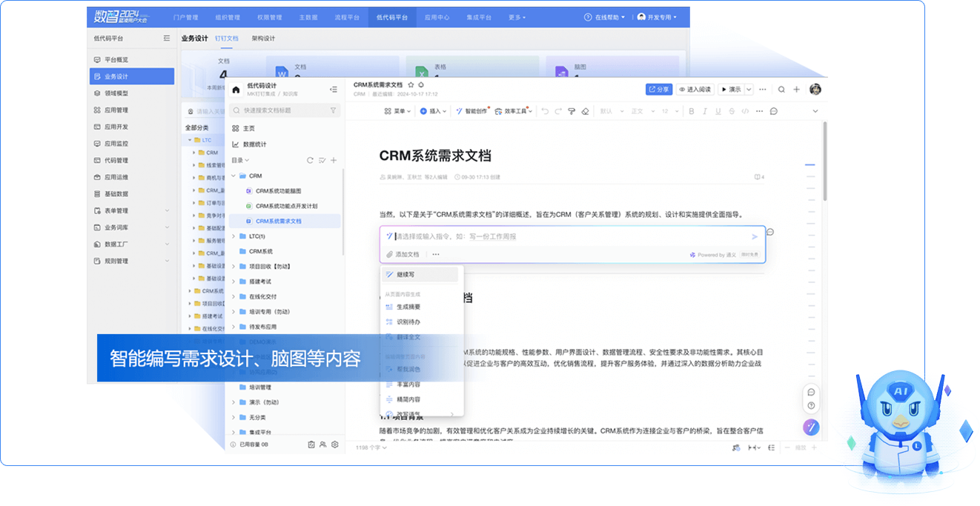Click the filter icon in the search box

click(333, 110)
